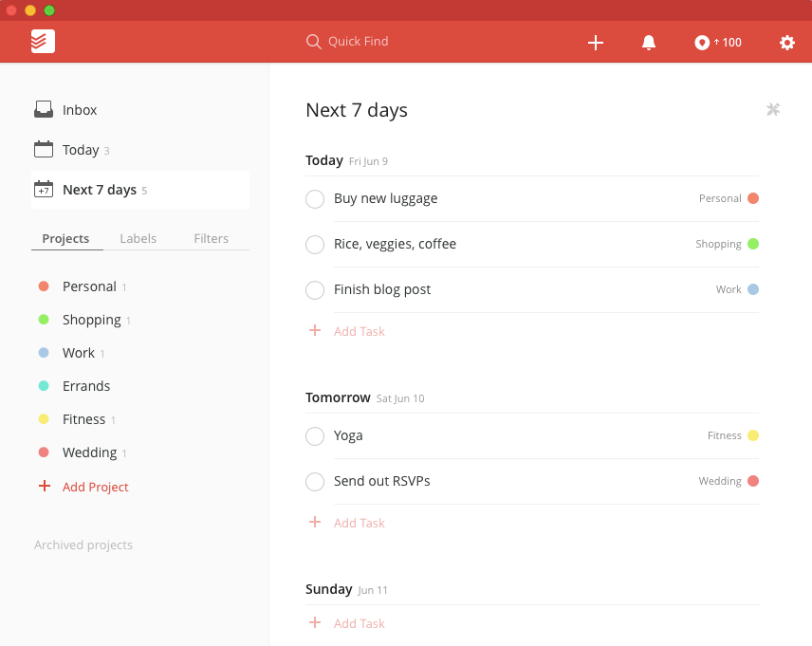
Task: Switch to the Filters tab
Action: 211,239
